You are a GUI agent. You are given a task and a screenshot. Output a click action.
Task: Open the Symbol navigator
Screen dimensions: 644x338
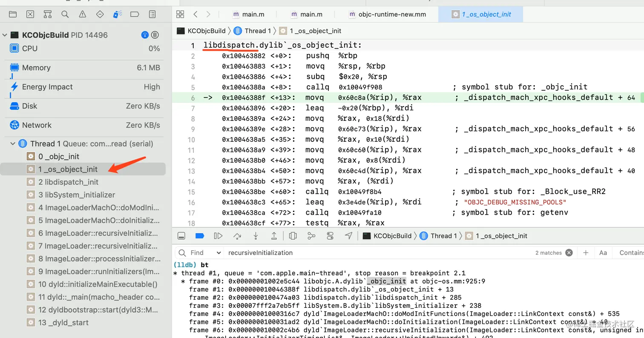point(48,14)
